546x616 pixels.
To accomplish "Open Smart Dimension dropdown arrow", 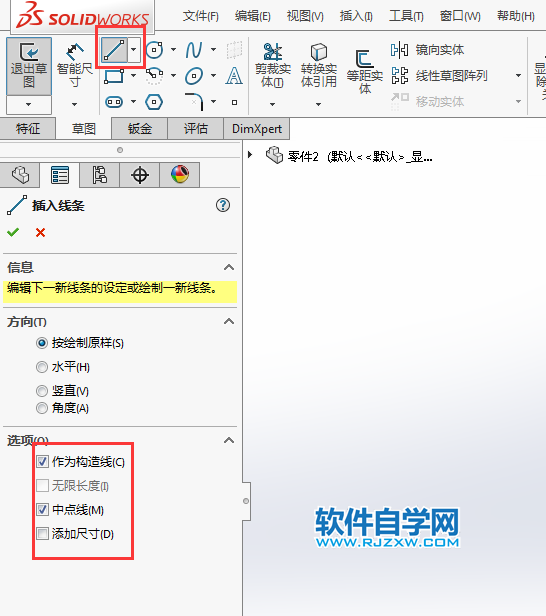I will pos(74,104).
